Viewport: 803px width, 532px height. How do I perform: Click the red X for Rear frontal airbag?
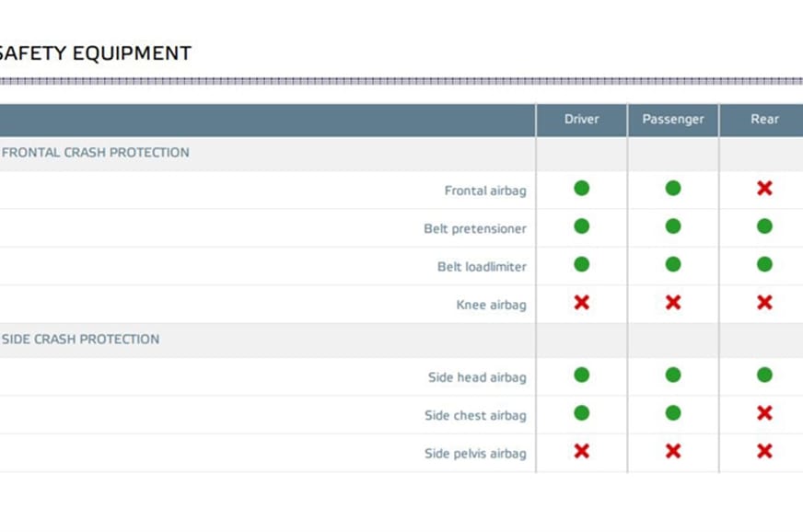coord(764,189)
